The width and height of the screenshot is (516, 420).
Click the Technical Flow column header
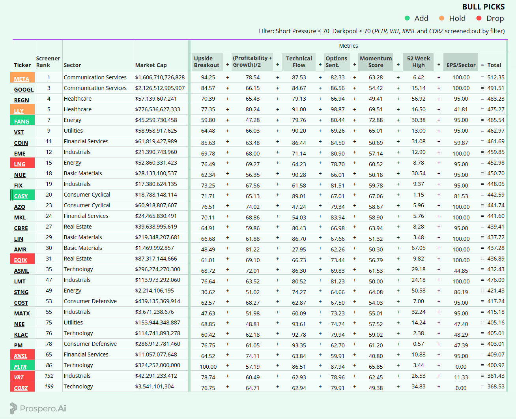(299, 62)
